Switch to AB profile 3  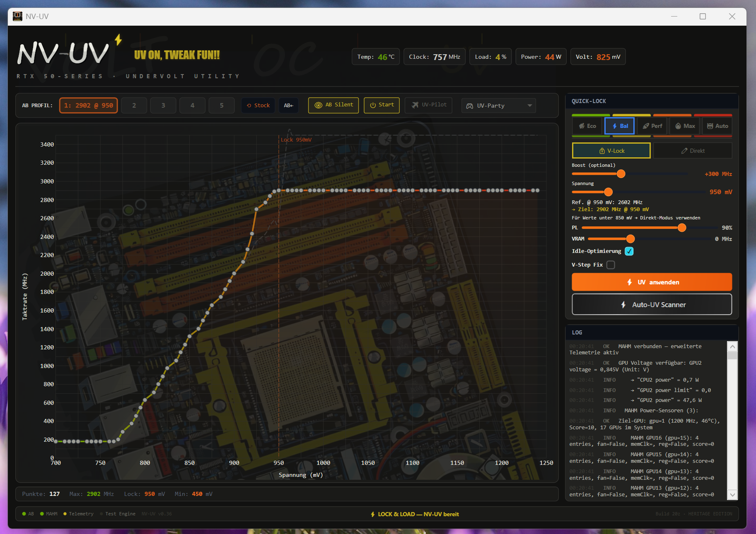[163, 106]
